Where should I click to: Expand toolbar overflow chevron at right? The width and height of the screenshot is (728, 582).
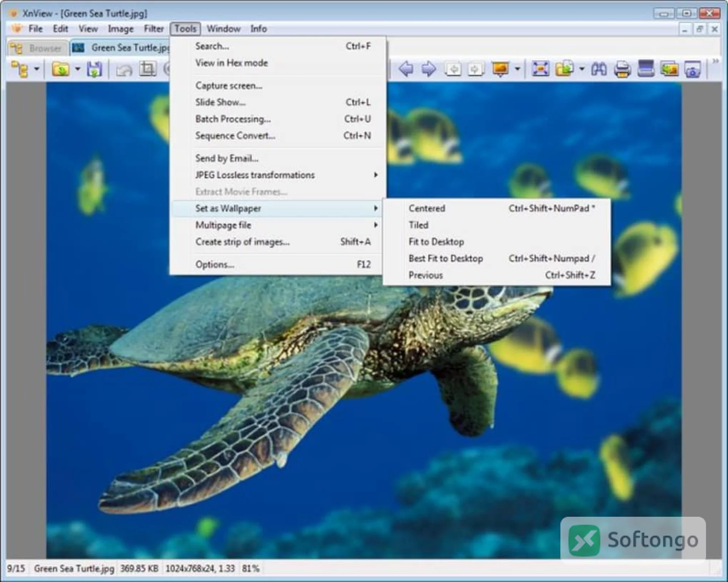pos(716,61)
